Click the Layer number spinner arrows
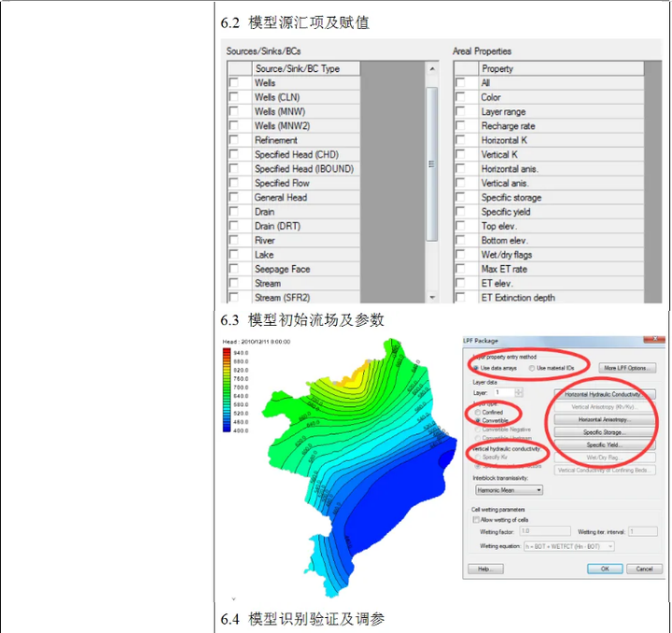This screenshot has height=633, width=672. (x=519, y=392)
